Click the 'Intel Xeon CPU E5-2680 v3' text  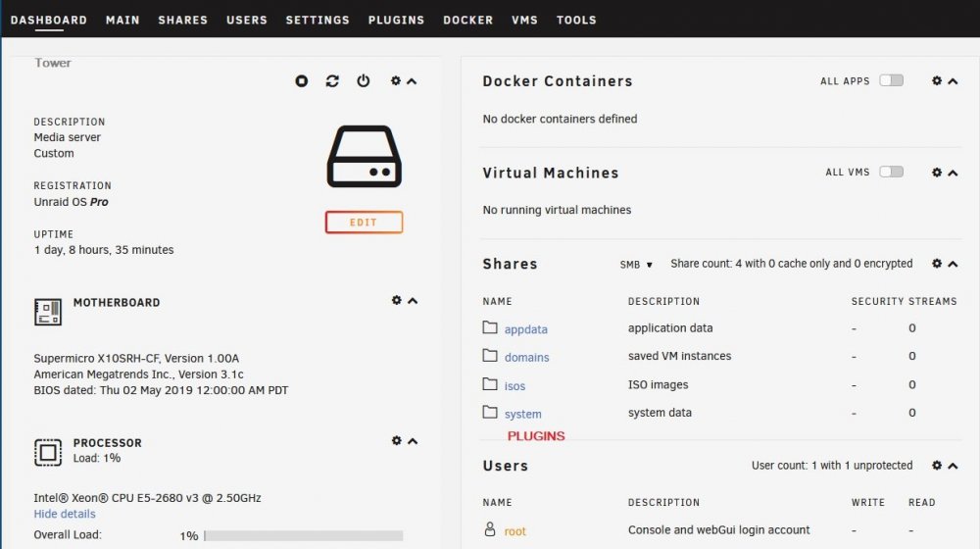(148, 498)
